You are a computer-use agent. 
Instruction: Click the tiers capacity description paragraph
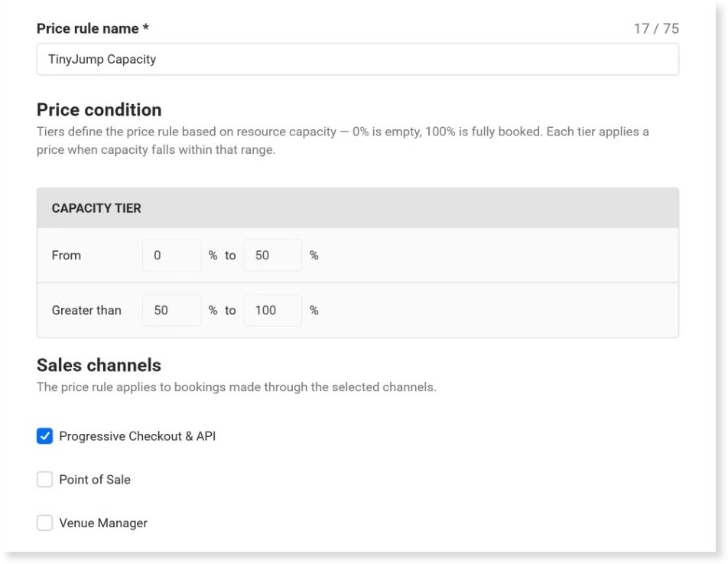pos(343,141)
